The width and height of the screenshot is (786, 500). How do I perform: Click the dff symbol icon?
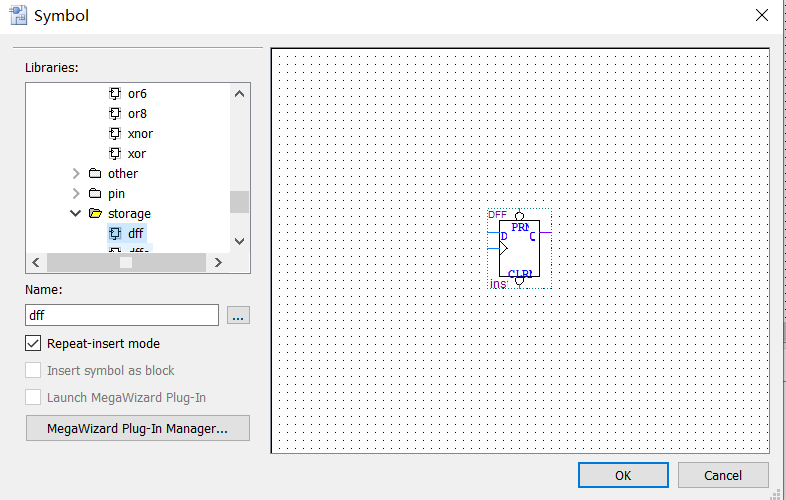[115, 233]
